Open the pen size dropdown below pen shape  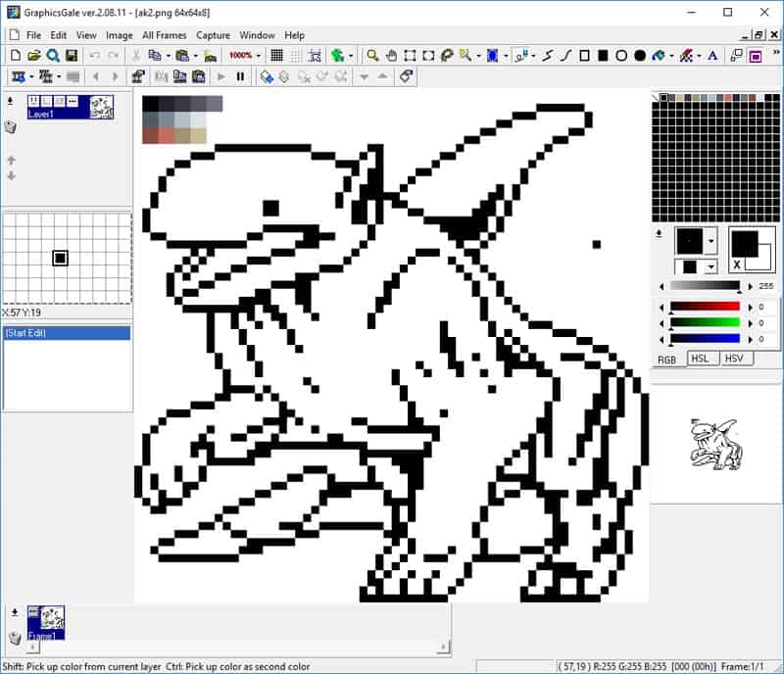(x=711, y=267)
